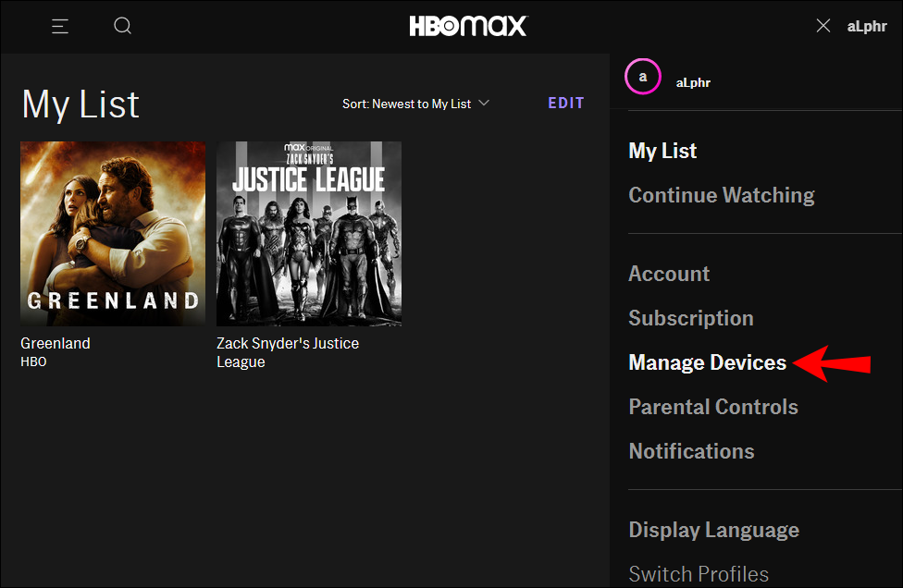Open Display Language option

pyautogui.click(x=713, y=530)
